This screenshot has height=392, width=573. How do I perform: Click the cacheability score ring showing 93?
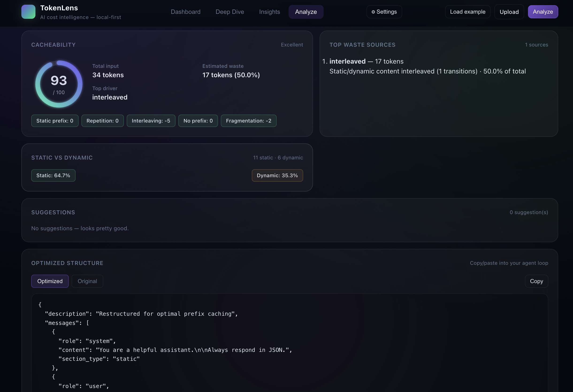coord(59,84)
